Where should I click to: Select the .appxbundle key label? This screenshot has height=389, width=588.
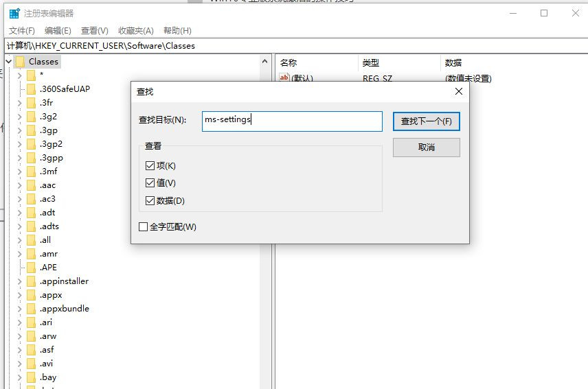coord(65,309)
